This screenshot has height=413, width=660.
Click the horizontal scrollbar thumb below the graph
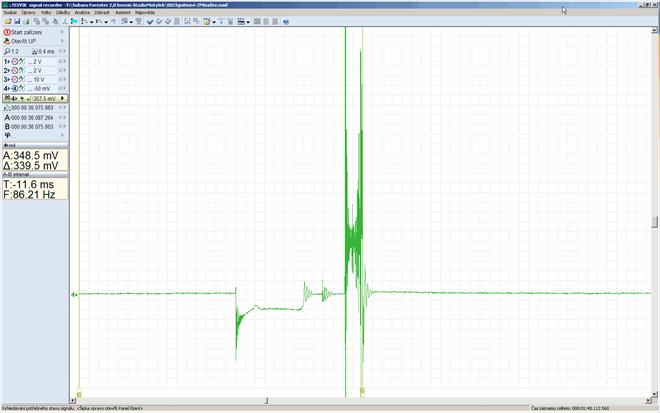266,401
